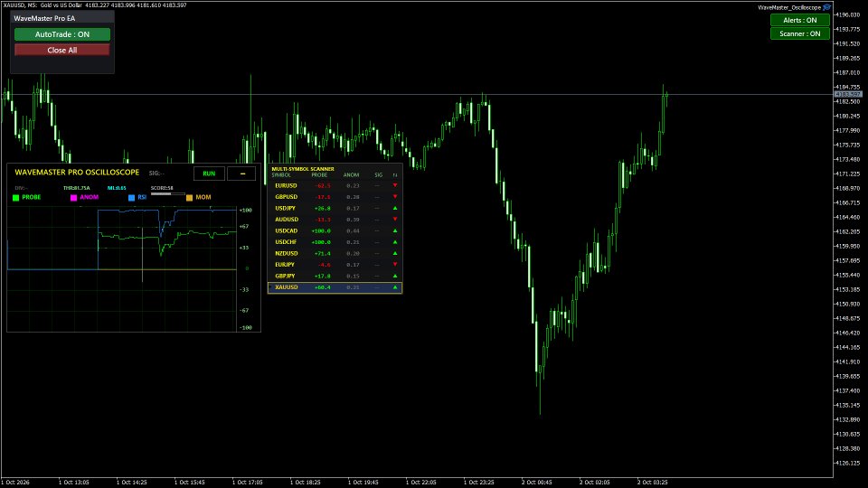Select the highlighted XAUUSD scanner row
Image resolution: width=868 pixels, height=488 pixels.
point(335,287)
